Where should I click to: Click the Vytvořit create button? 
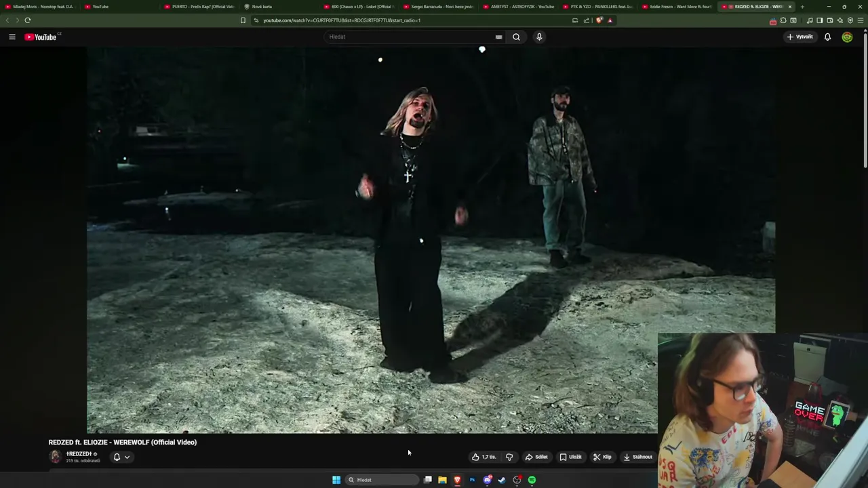[800, 37]
